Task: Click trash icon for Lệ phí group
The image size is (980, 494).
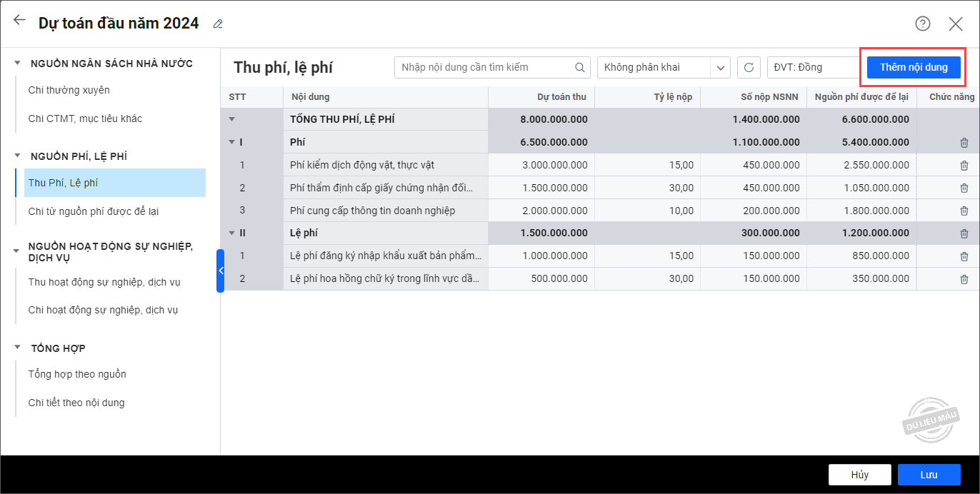Action: [964, 233]
